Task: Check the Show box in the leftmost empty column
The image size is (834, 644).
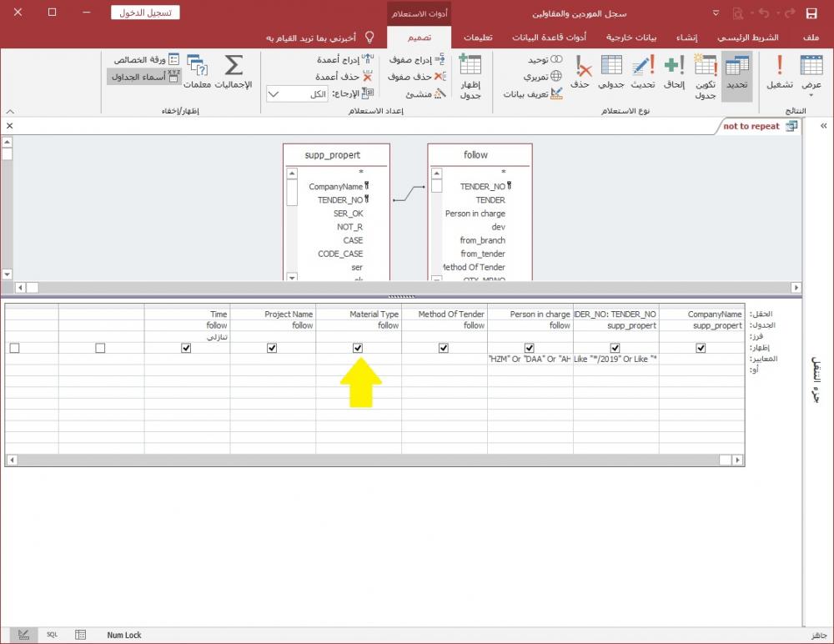Action: coord(14,348)
